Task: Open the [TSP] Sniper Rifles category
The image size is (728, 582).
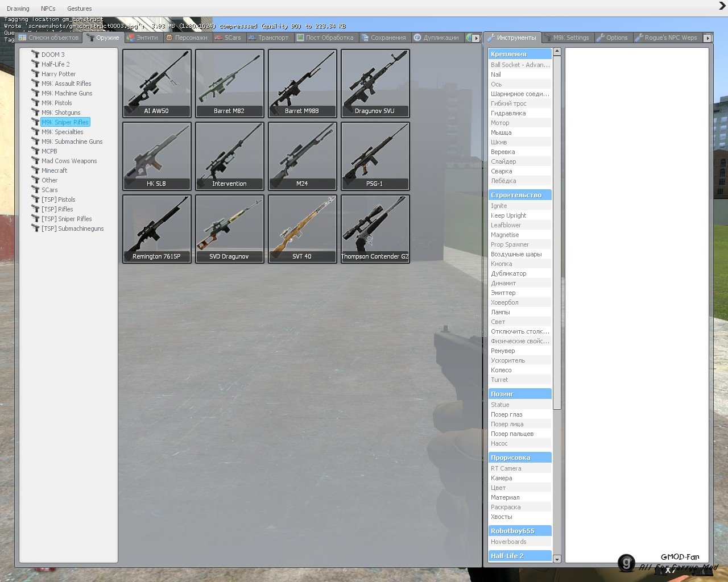Action: click(x=67, y=219)
